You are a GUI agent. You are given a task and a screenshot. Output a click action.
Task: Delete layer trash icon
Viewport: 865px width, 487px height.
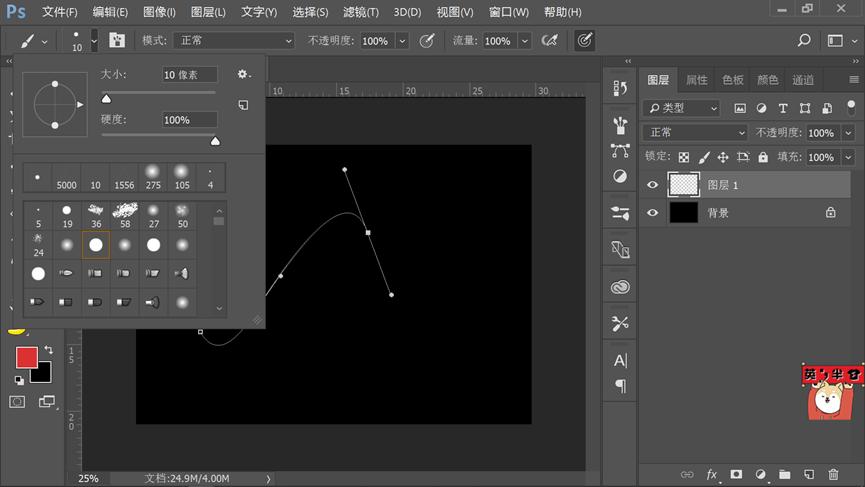pos(833,474)
